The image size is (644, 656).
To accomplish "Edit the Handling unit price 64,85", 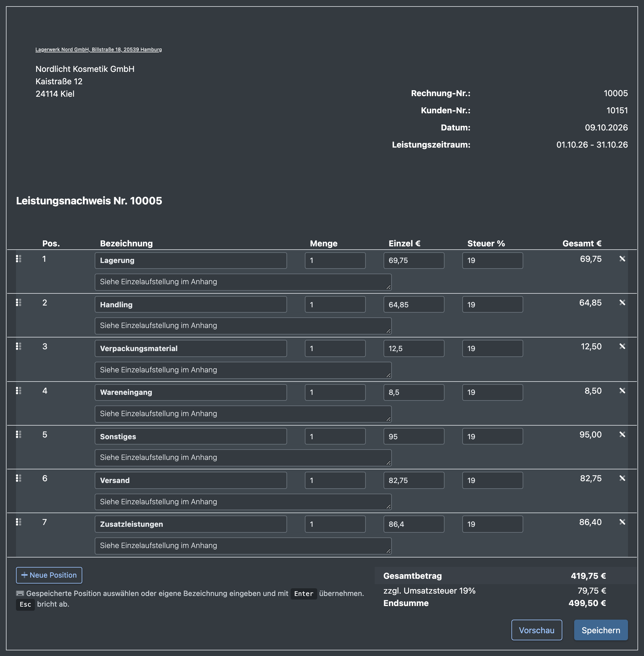I will click(x=414, y=305).
